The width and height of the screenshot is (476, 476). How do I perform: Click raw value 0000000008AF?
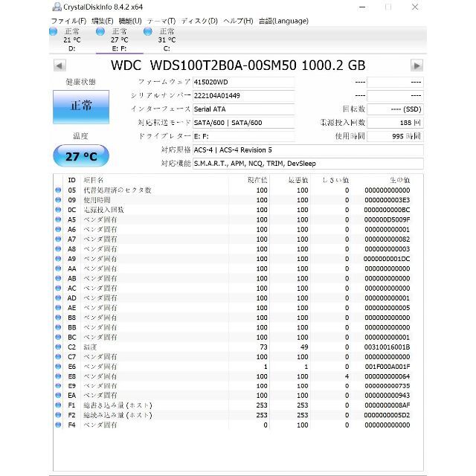(387, 405)
